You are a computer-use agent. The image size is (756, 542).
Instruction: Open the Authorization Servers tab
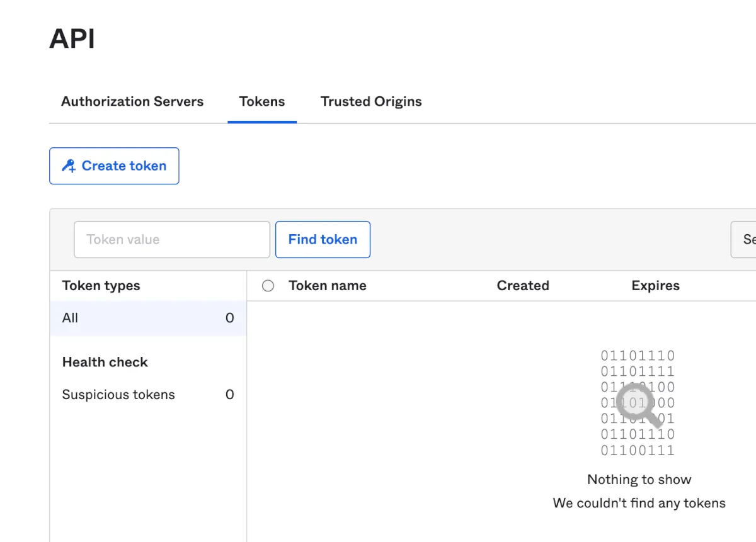pos(132,101)
